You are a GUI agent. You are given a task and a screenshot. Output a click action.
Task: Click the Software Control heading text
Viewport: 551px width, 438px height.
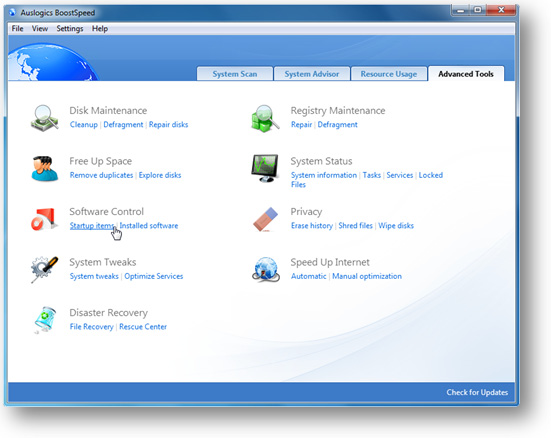pos(106,212)
